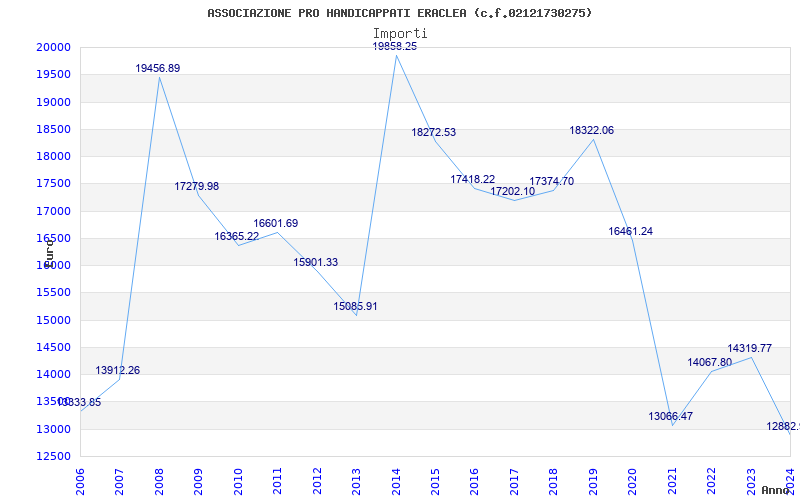Click y-axis value 12500
This screenshot has height=500, width=800.
[x=53, y=457]
